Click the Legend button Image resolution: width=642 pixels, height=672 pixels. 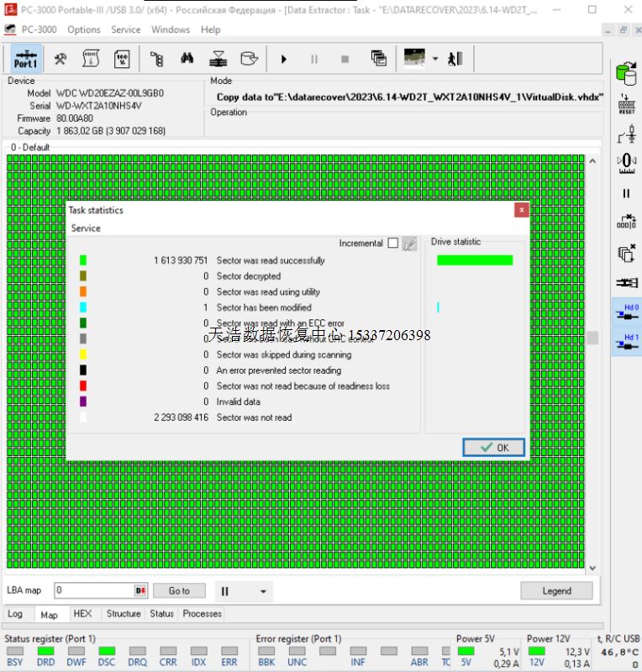pos(556,591)
